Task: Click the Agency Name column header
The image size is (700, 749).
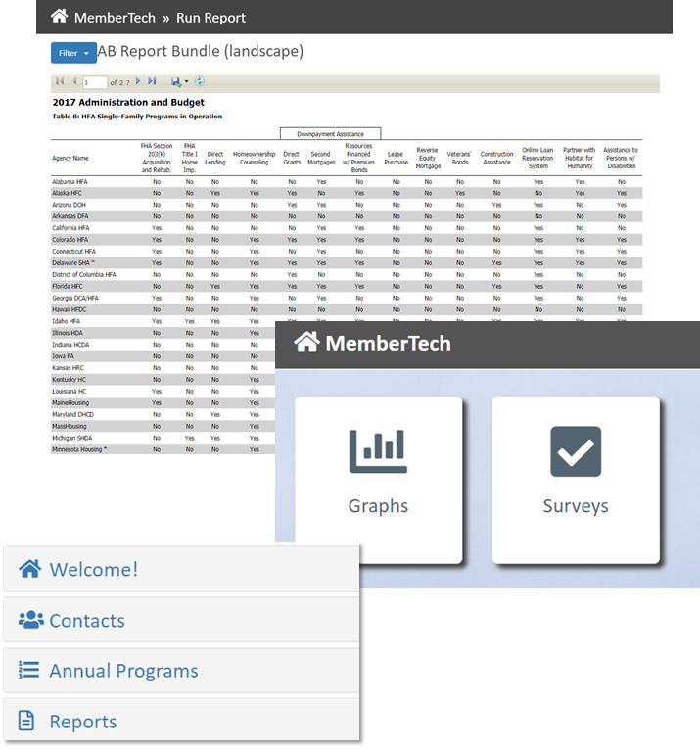Action: [70, 158]
